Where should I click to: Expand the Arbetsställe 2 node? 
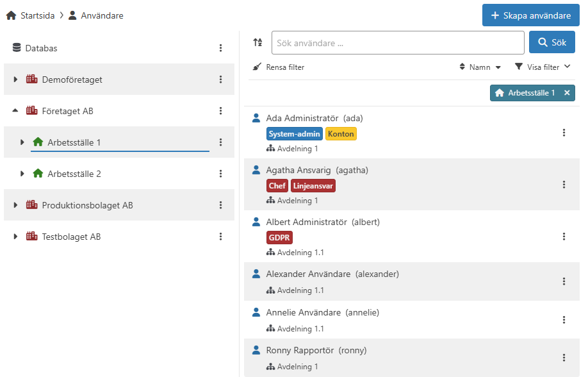(x=22, y=174)
